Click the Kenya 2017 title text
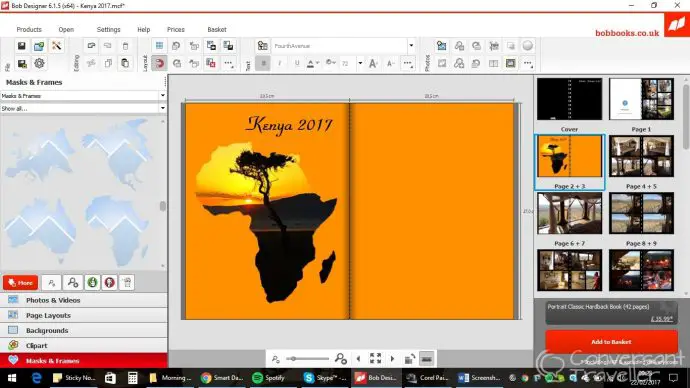690x388 pixels. click(289, 125)
